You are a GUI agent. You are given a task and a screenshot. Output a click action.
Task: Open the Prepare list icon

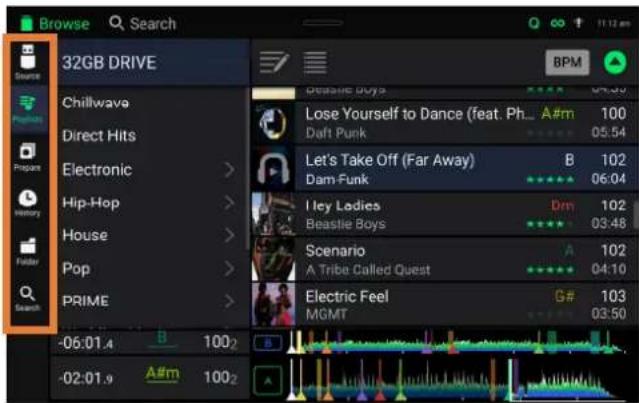tap(27, 157)
